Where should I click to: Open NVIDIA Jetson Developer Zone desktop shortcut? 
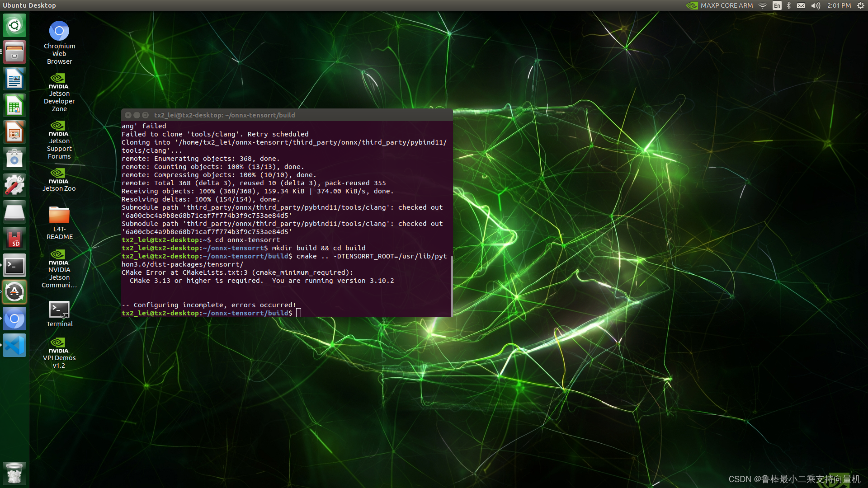click(59, 93)
